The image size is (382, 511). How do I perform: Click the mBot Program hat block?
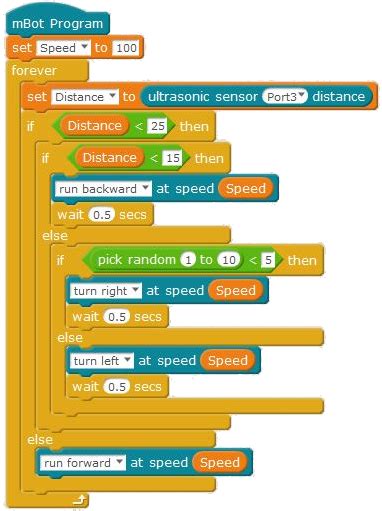pos(57,23)
